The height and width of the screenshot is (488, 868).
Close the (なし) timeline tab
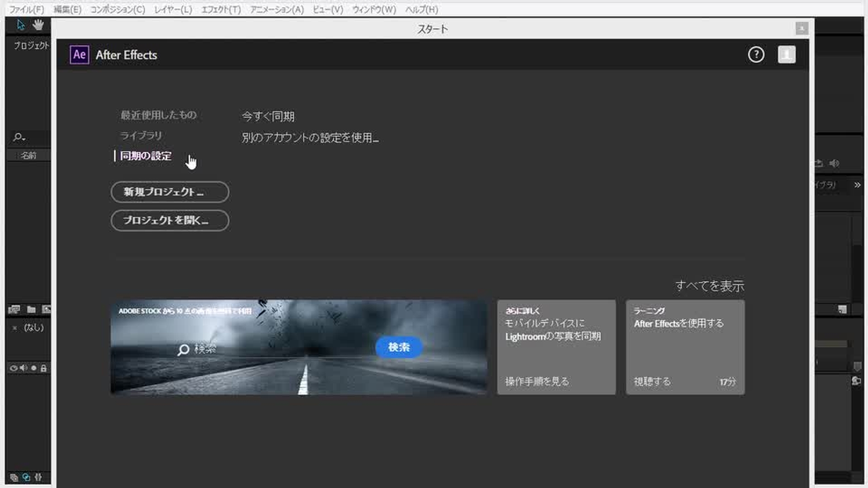click(x=14, y=328)
